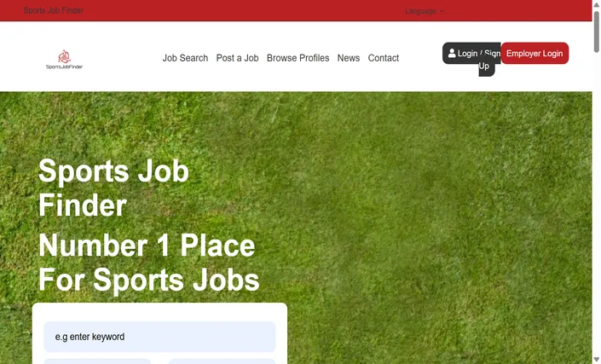Click the red SportsJobFinder logo emblem
Viewport: 601px width, 364px height.
[65, 57]
